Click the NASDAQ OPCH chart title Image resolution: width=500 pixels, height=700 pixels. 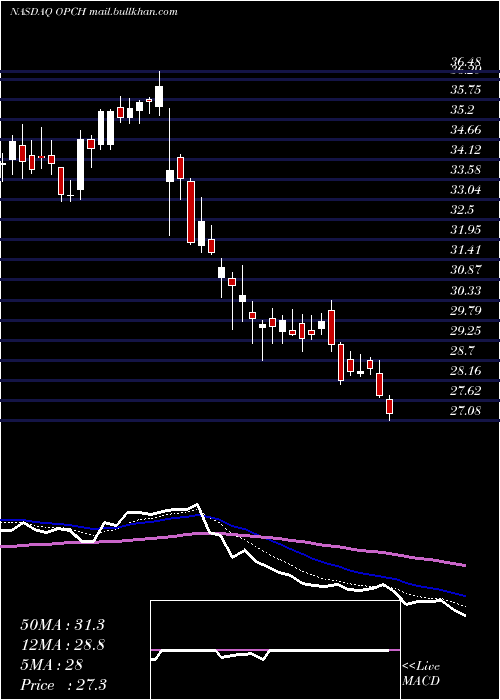tap(94, 12)
